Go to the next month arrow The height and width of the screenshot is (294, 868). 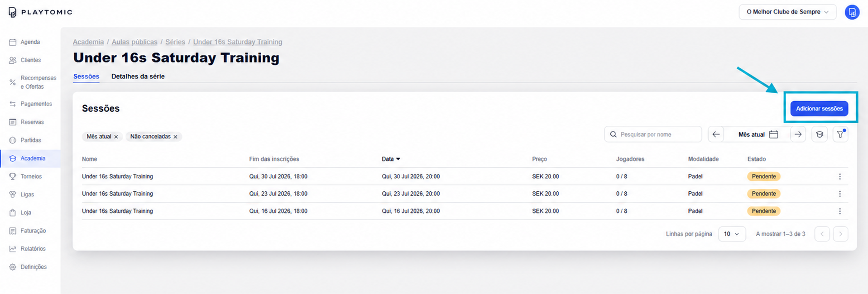(798, 134)
